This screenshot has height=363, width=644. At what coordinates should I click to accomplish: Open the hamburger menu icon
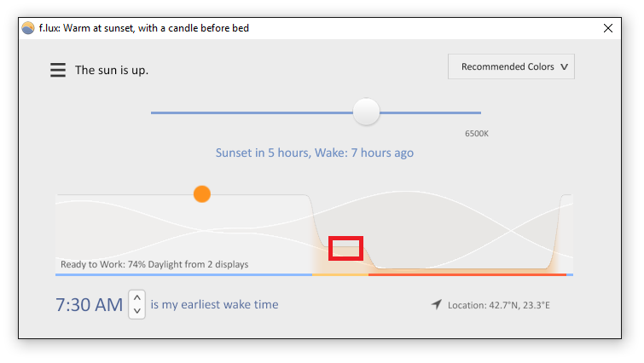[58, 70]
